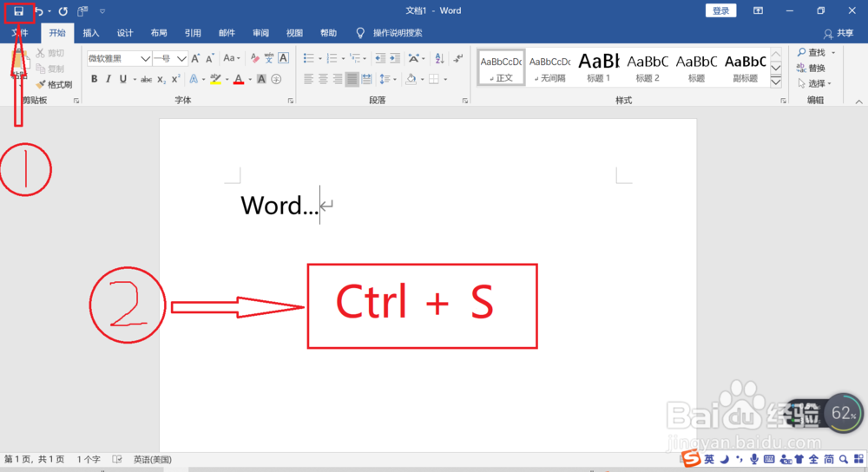Select the Format Painter (格式刷)

[54, 85]
